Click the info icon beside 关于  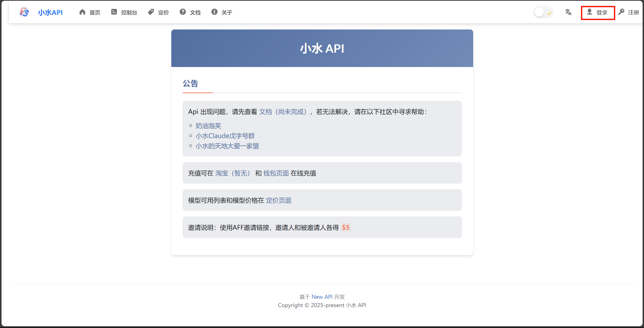pyautogui.click(x=214, y=12)
